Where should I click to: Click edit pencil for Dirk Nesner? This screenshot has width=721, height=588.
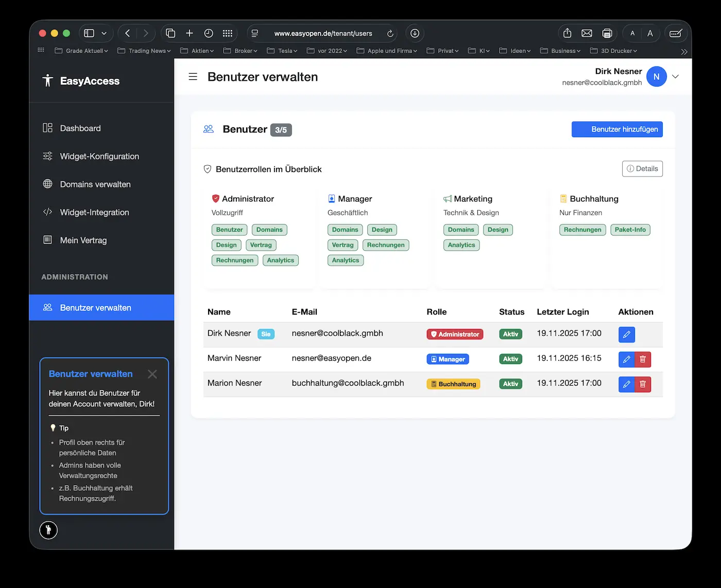626,335
